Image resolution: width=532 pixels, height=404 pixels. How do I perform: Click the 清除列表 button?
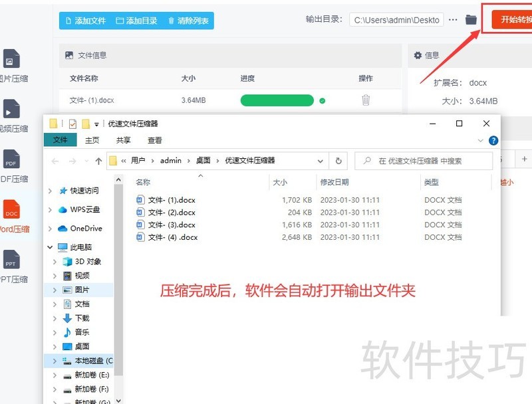point(188,21)
